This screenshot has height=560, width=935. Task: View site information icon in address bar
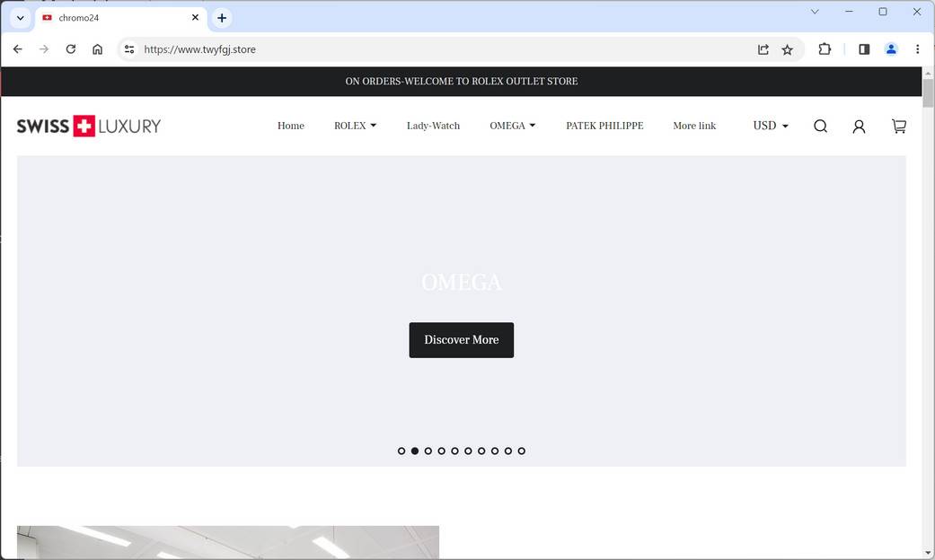(129, 49)
